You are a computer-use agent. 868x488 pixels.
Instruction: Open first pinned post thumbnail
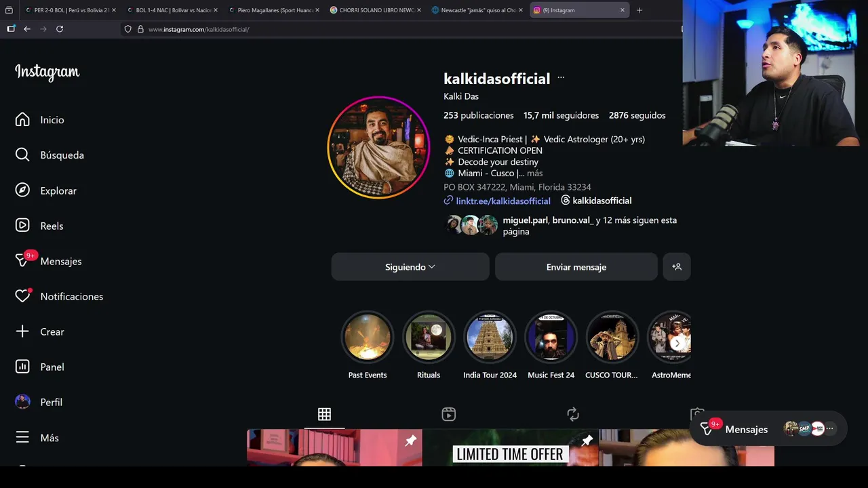(334, 447)
